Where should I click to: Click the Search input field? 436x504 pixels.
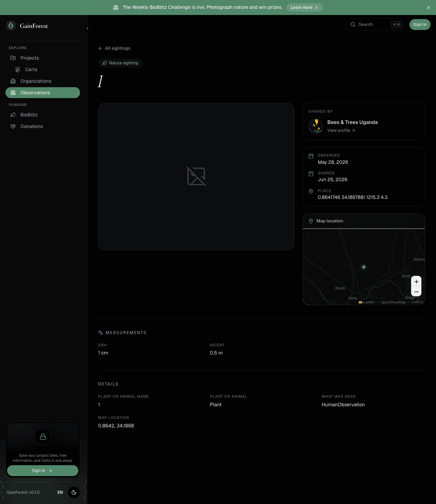(x=375, y=25)
